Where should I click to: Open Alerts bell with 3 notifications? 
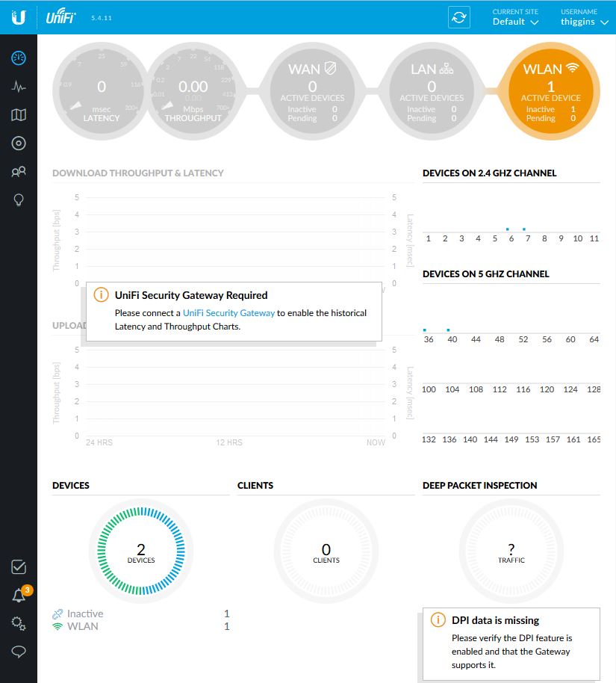(x=20, y=594)
